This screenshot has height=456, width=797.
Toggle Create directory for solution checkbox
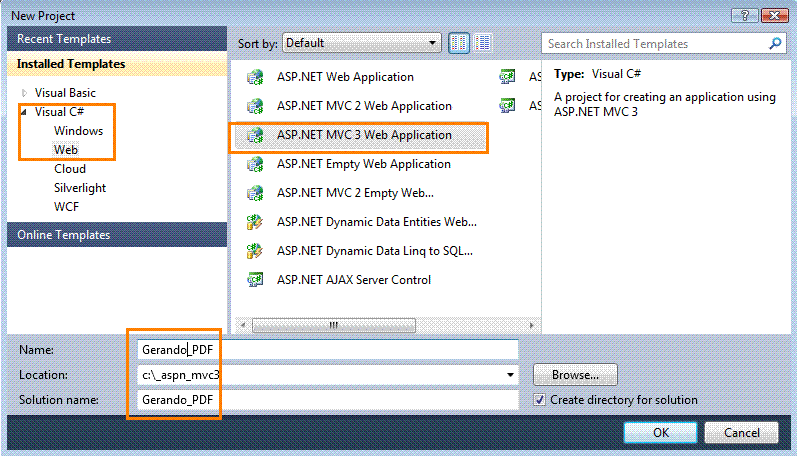[x=540, y=400]
